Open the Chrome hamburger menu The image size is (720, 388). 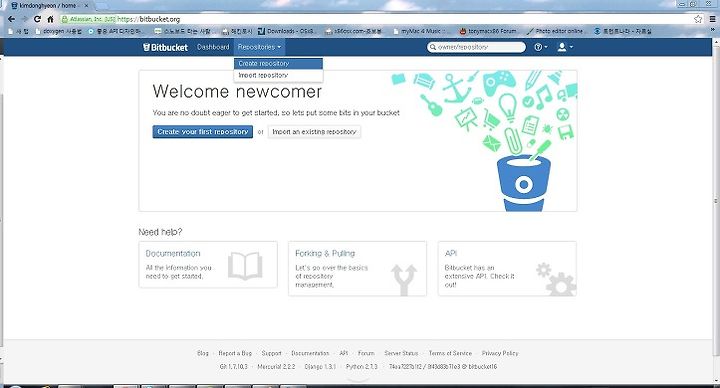713,19
